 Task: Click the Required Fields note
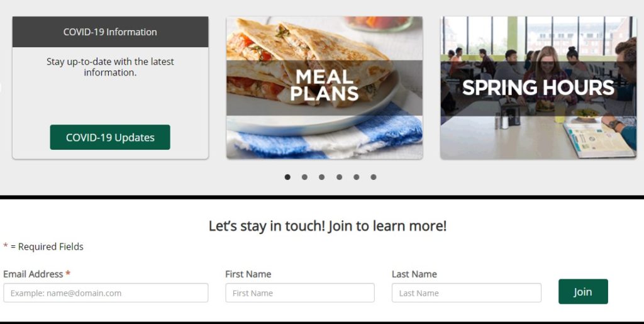43,247
